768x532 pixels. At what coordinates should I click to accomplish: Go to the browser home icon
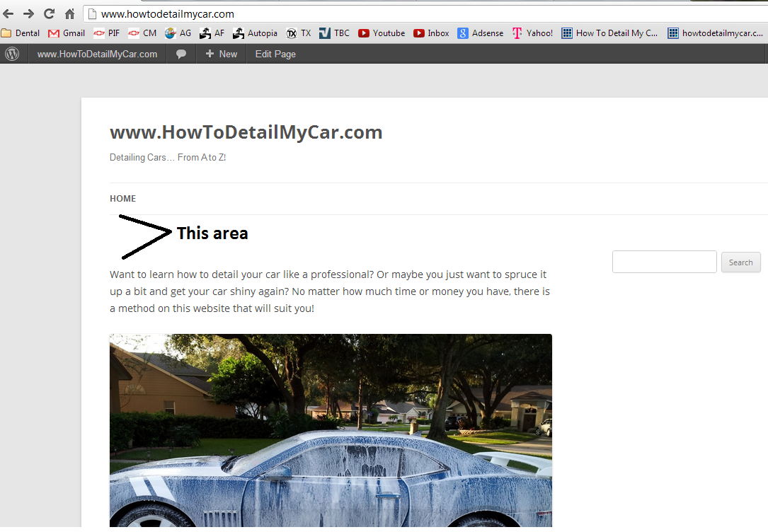tap(69, 13)
